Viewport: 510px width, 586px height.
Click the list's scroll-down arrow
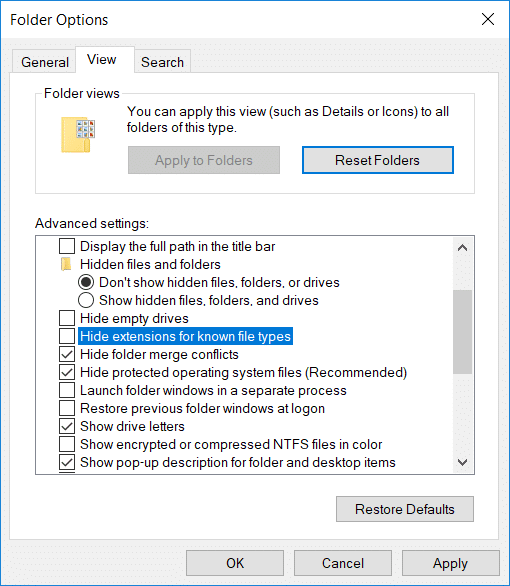point(463,462)
